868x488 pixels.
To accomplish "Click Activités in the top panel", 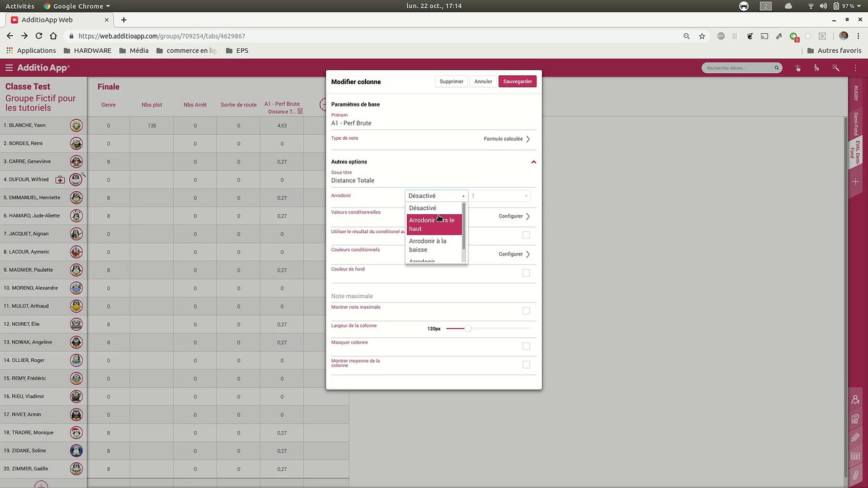I will [20, 6].
